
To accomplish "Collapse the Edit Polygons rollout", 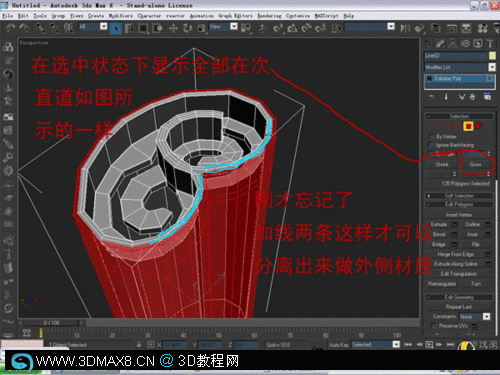I will coord(459,204).
